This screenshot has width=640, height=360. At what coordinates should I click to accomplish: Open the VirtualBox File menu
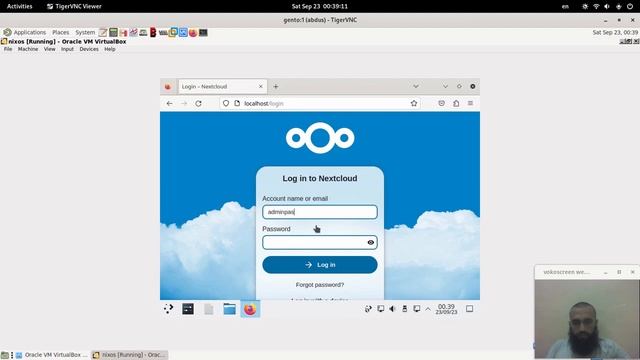[8, 49]
